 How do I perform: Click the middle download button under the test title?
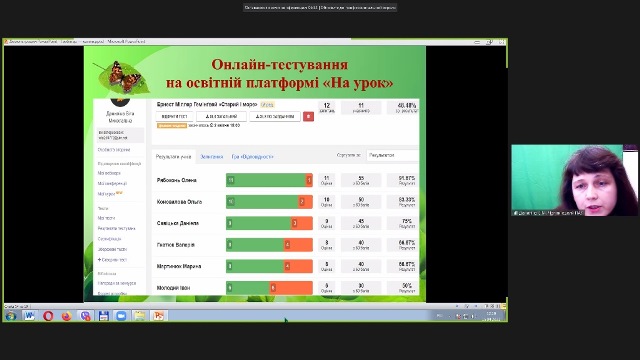point(221,116)
